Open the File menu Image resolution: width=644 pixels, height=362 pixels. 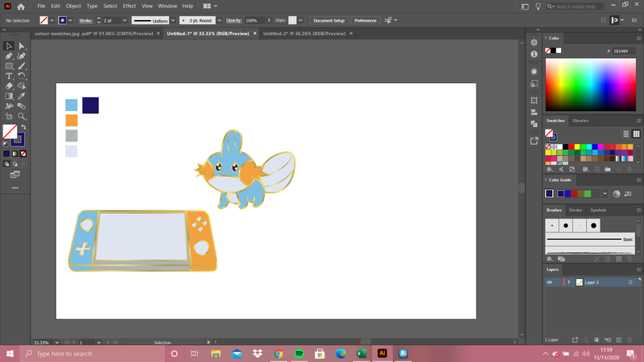41,6
